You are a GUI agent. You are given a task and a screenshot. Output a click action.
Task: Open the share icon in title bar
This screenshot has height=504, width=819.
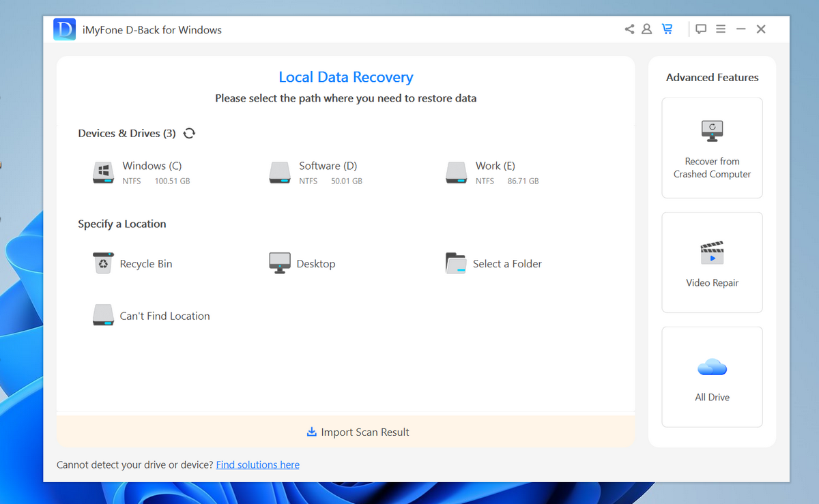(629, 29)
